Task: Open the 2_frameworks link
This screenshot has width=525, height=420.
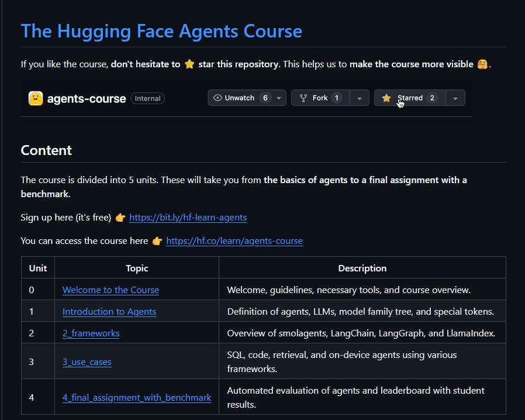Action: pyautogui.click(x=91, y=333)
